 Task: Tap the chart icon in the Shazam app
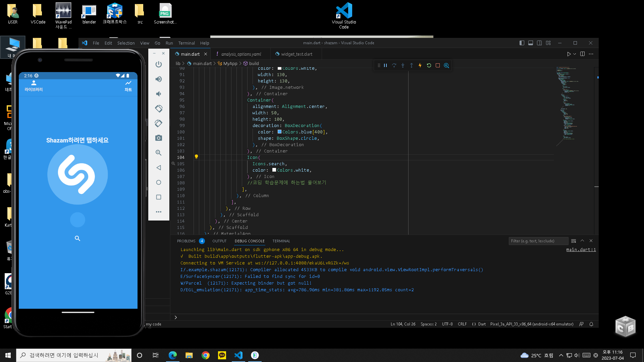point(128,83)
